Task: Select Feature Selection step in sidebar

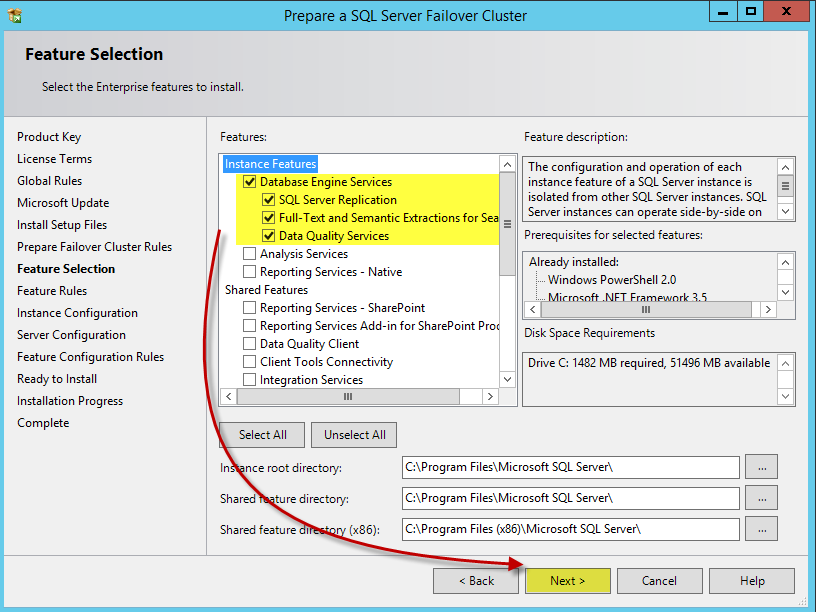Action: 66,269
